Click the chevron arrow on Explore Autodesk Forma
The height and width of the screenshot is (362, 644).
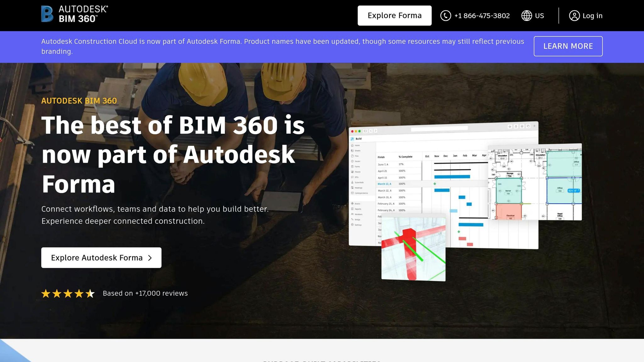[150, 258]
